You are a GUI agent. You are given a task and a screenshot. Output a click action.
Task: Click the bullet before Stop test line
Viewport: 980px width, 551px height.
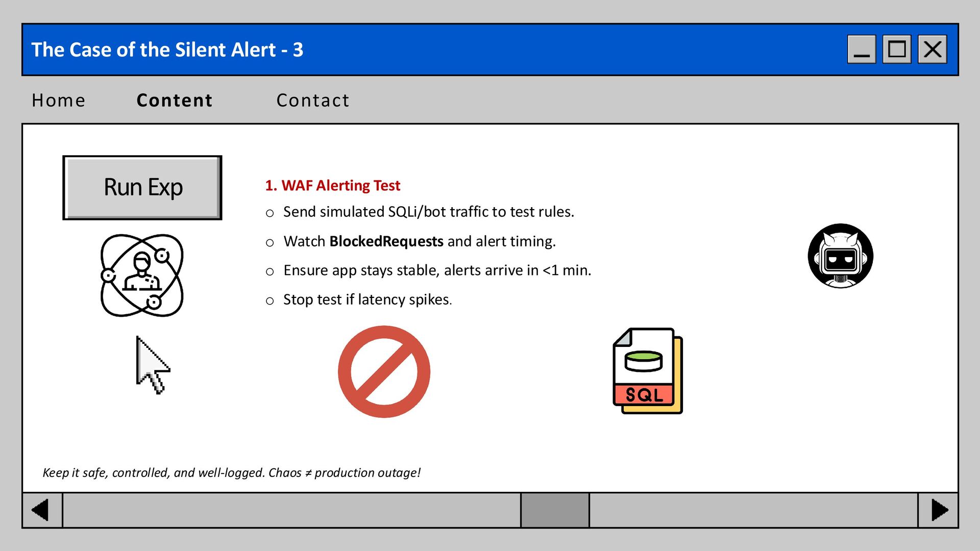(x=270, y=301)
